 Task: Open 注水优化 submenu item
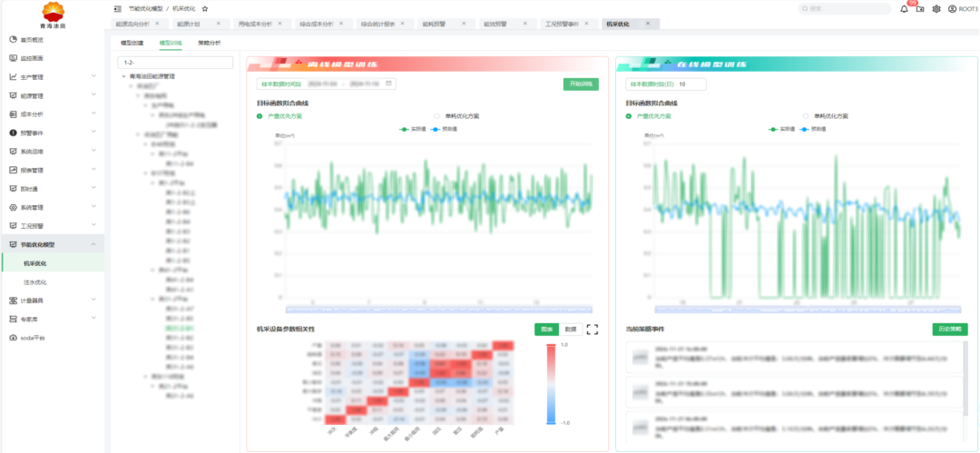click(35, 282)
